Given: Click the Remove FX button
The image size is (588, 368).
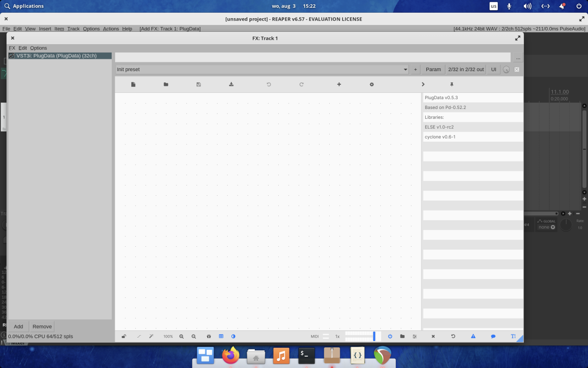Looking at the screenshot, I should tap(42, 326).
